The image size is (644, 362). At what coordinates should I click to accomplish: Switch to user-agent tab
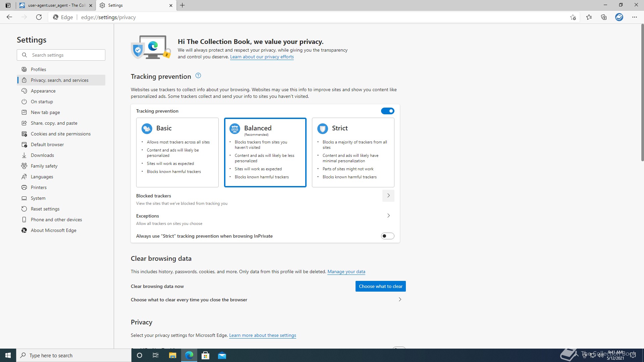(56, 5)
